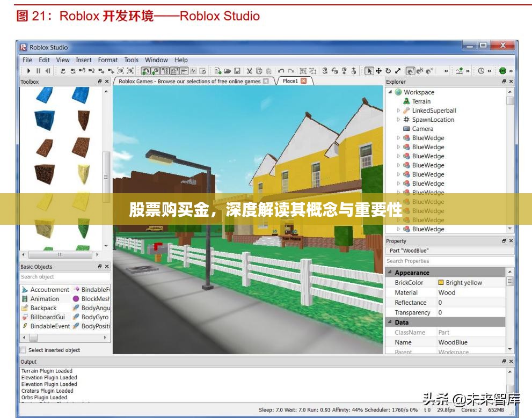
Task: Click into the Search Properties field
Action: (x=449, y=261)
